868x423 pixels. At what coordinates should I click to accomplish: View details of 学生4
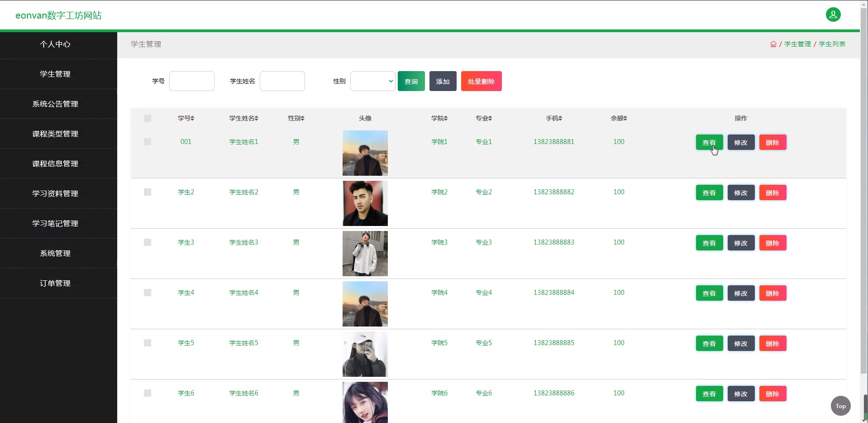pyautogui.click(x=709, y=293)
